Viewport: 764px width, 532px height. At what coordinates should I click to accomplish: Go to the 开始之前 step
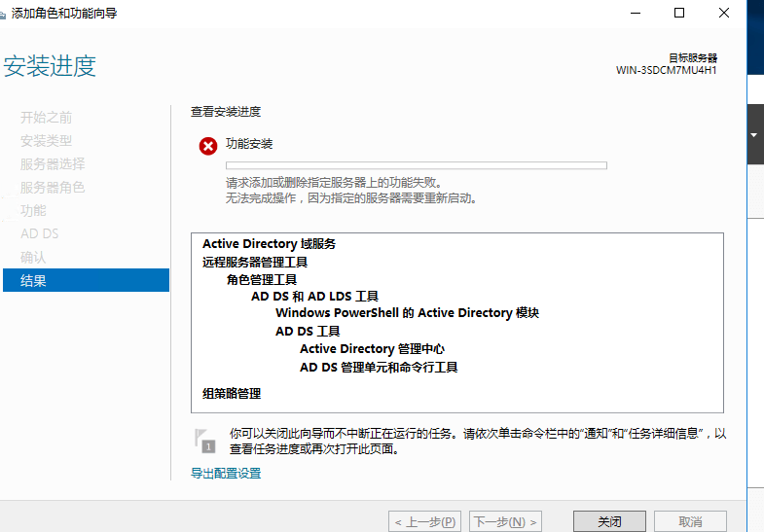(x=47, y=117)
